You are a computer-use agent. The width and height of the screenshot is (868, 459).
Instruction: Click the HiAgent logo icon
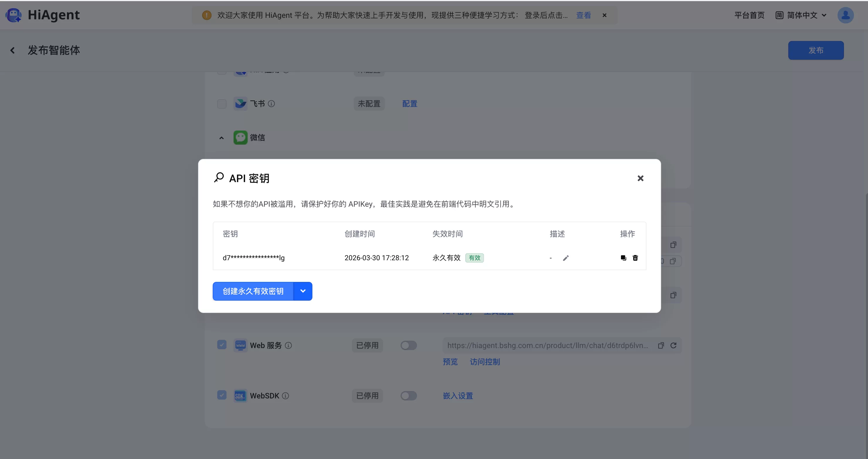[13, 15]
